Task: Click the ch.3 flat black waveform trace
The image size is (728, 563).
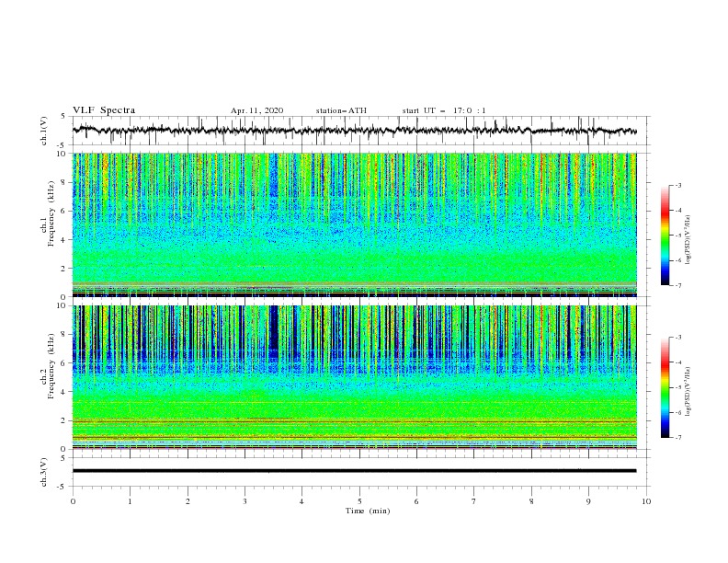Action: point(354,471)
